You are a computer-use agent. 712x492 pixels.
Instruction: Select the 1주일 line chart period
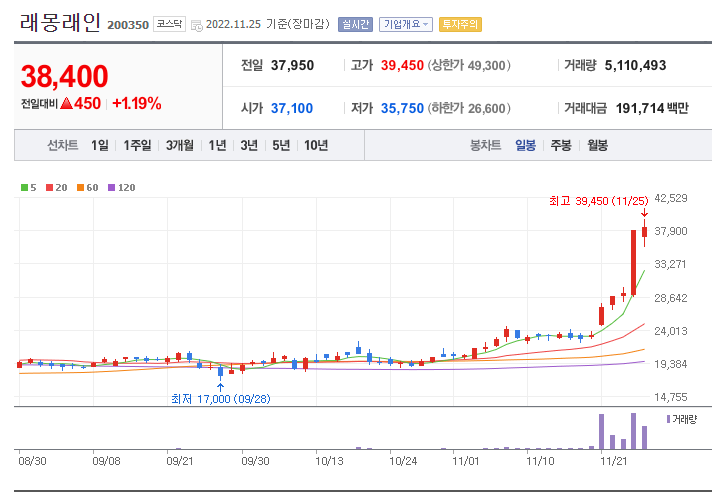137,145
